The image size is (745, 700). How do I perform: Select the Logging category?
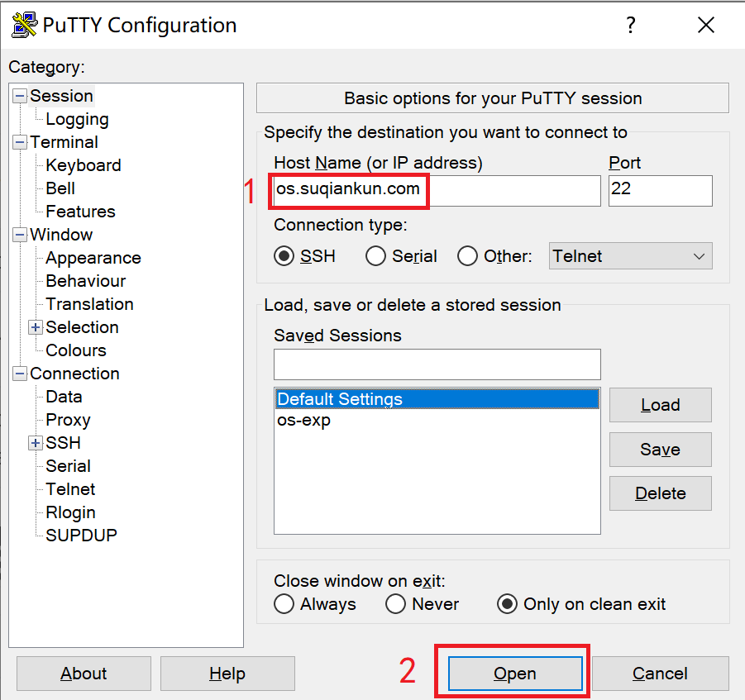(x=77, y=118)
